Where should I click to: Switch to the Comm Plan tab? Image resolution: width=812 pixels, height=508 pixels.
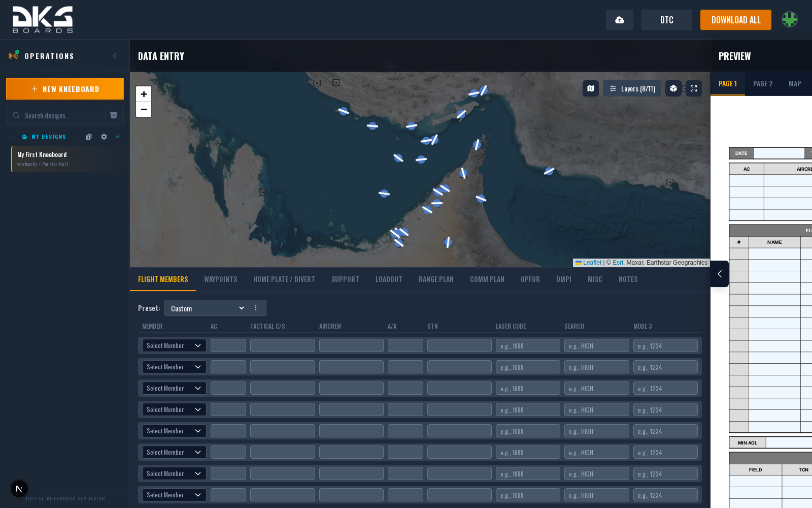[487, 279]
